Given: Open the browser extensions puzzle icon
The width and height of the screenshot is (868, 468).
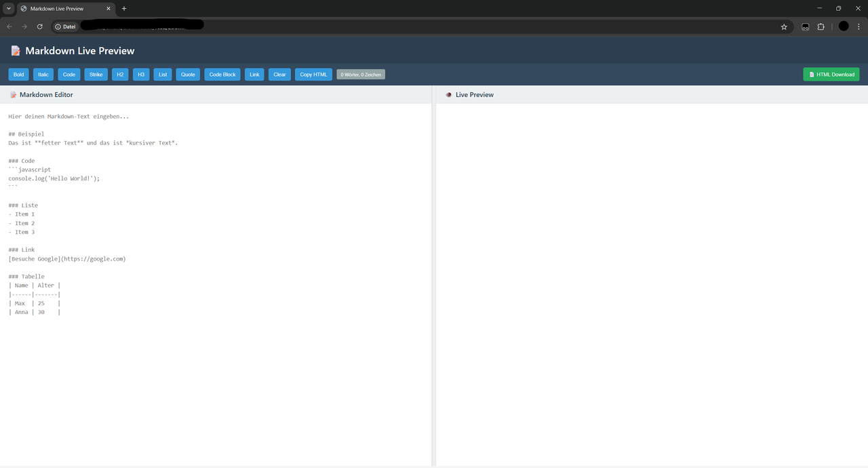Looking at the screenshot, I should (x=821, y=26).
